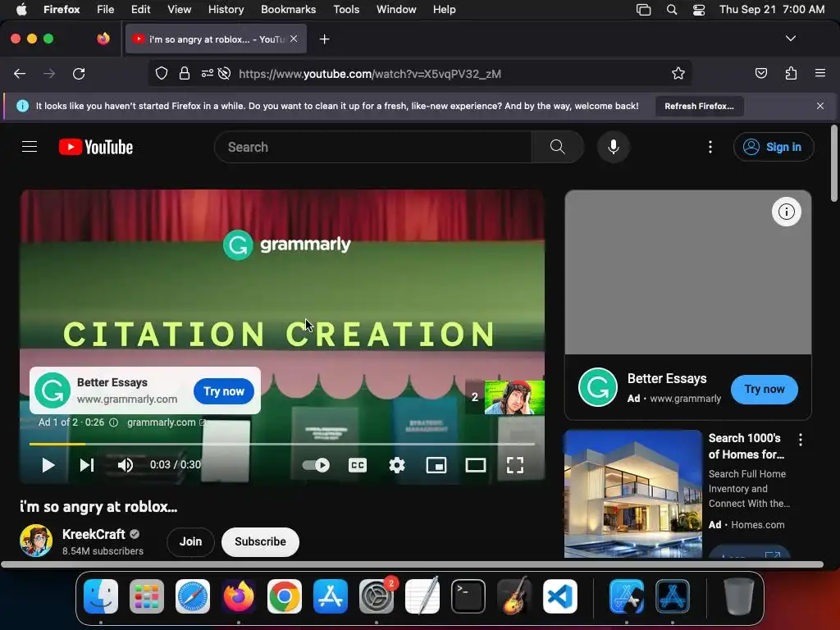Click the video progress bar
Screen dimensions: 840x630
[x=282, y=444]
